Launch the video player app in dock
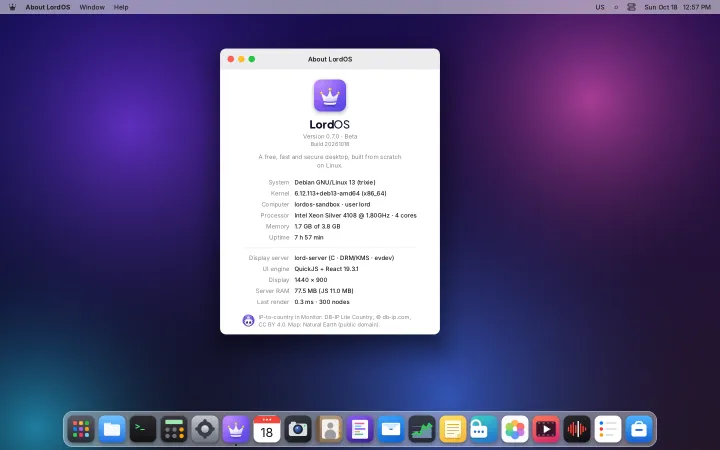 [546, 429]
